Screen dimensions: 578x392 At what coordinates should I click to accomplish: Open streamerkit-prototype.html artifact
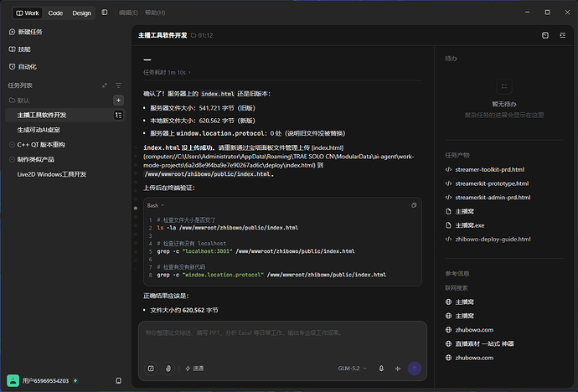(492, 183)
